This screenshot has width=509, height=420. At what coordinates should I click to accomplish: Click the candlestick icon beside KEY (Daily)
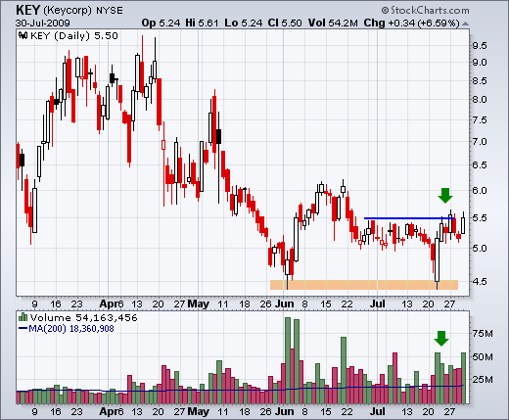point(23,35)
